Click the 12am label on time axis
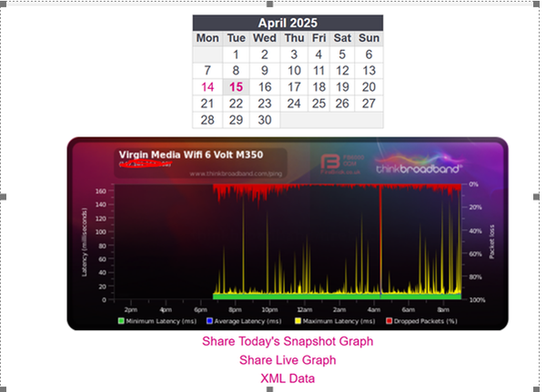 tap(304, 309)
